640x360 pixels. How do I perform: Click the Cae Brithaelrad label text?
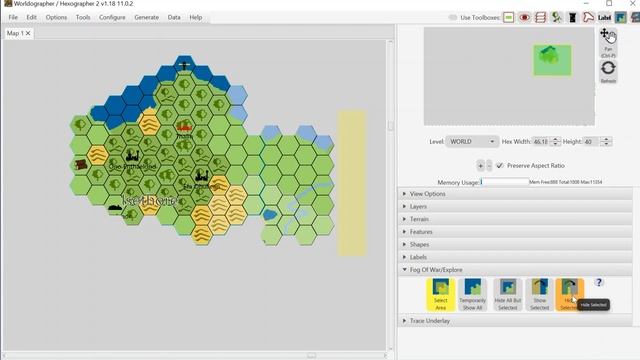[133, 167]
